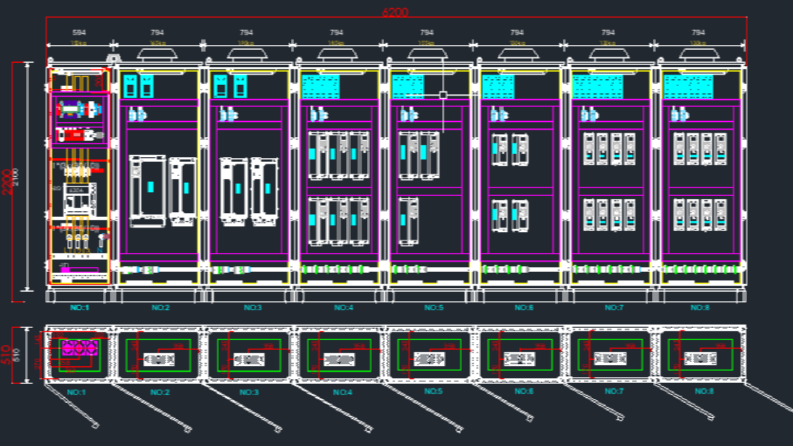Select the red 6200 overall width dimension
The width and height of the screenshot is (793, 446).
395,12
